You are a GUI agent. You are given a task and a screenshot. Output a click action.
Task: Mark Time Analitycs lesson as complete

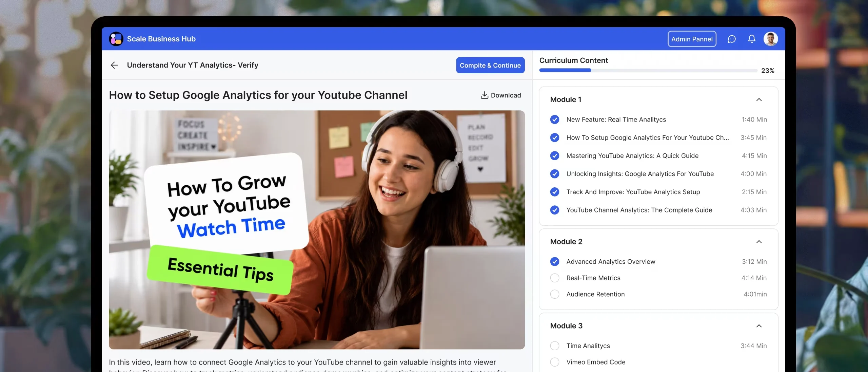pyautogui.click(x=555, y=346)
